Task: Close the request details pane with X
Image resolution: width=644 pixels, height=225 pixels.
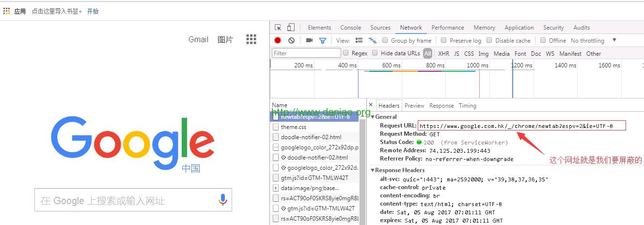Action: click(x=371, y=105)
